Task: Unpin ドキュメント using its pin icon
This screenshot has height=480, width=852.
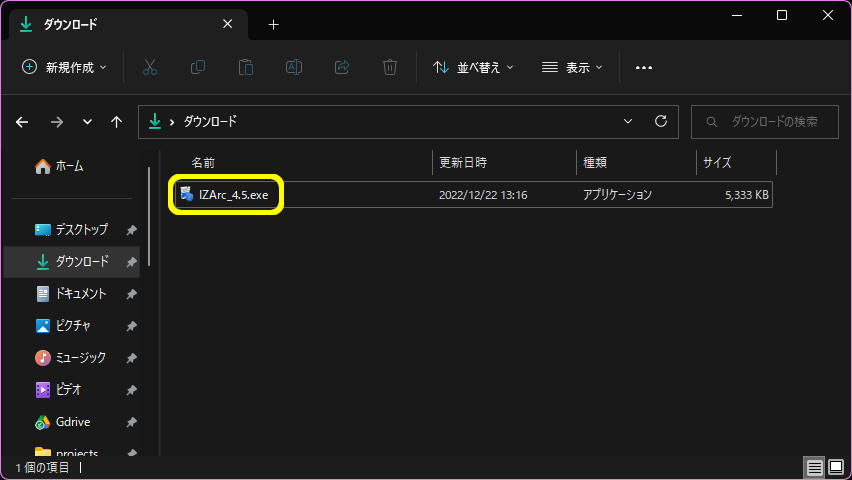Action: [131, 294]
